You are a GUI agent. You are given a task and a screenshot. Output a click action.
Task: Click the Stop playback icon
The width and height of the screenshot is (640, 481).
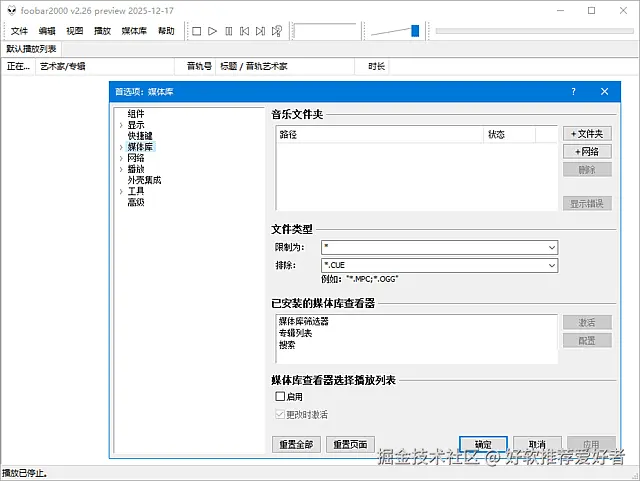coord(196,31)
